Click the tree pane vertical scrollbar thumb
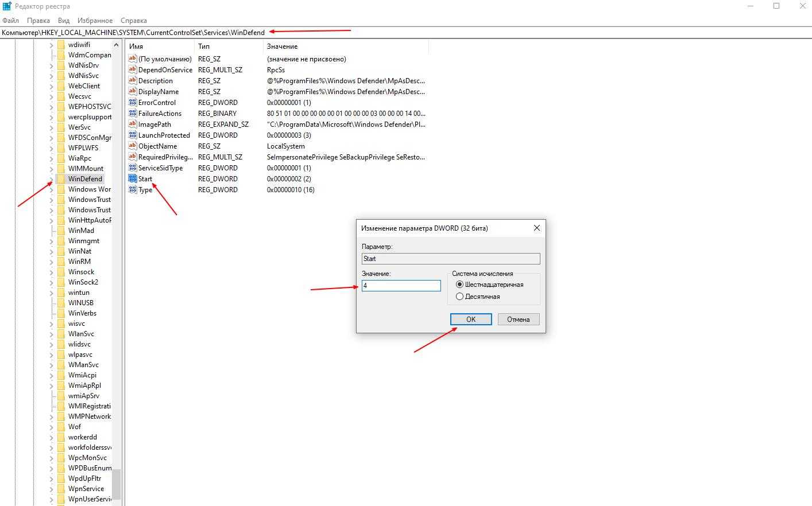 [116, 484]
